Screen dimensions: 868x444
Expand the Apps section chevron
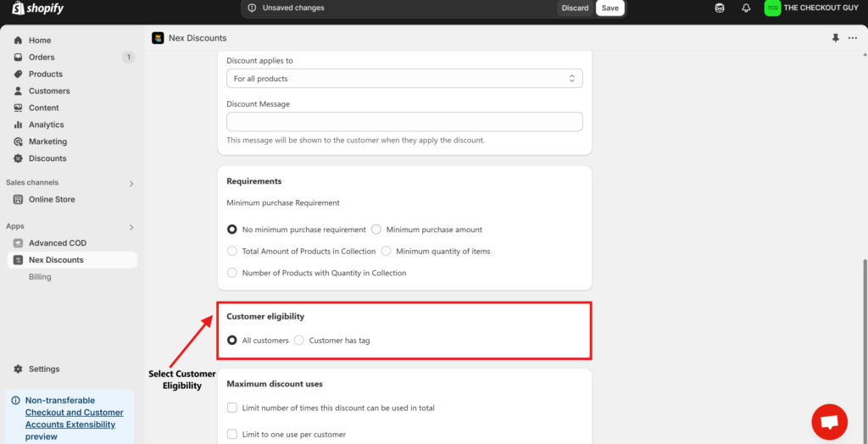click(x=131, y=227)
